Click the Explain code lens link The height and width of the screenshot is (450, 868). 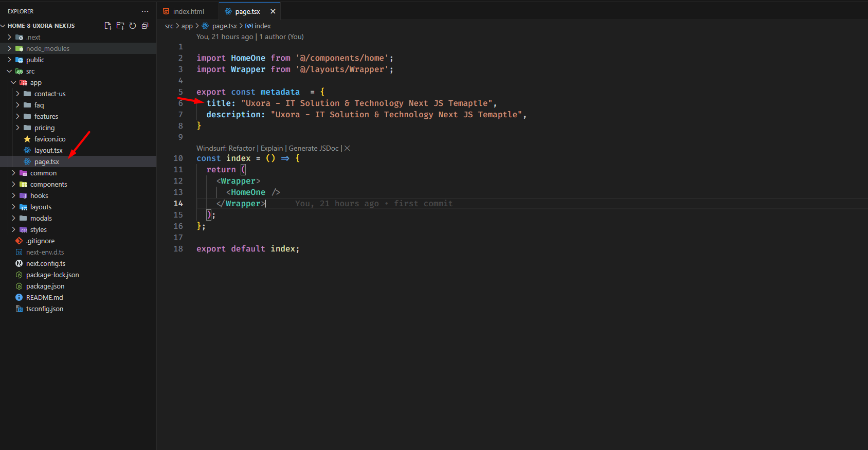[x=272, y=148]
